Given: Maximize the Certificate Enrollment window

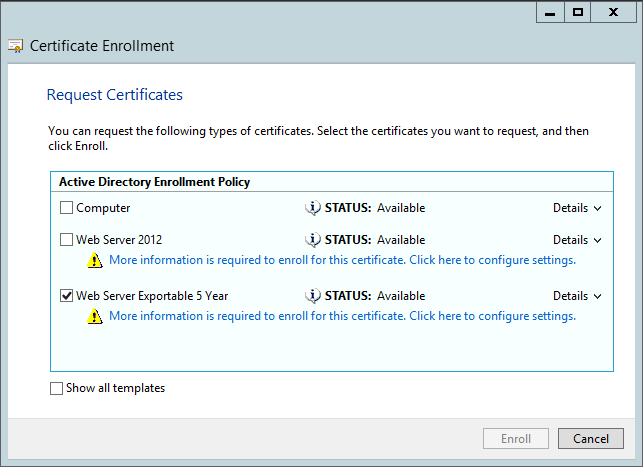Looking at the screenshot, I should click(x=578, y=12).
